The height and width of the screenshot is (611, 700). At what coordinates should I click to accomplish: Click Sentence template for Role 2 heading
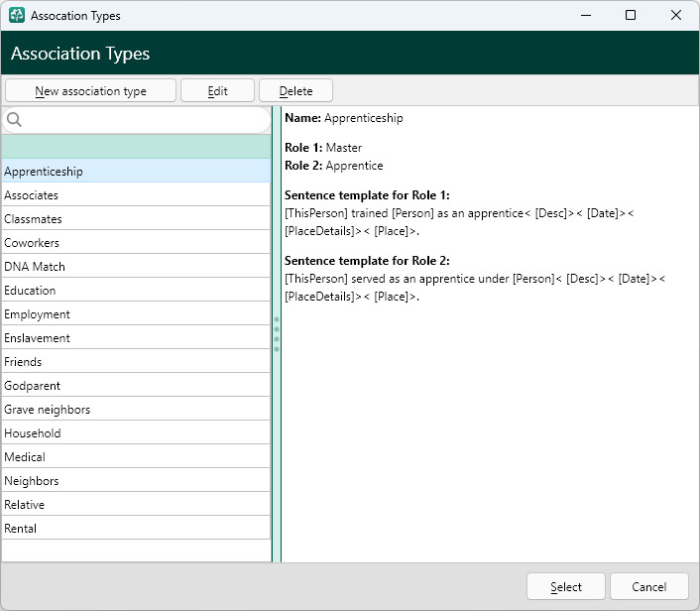367,261
